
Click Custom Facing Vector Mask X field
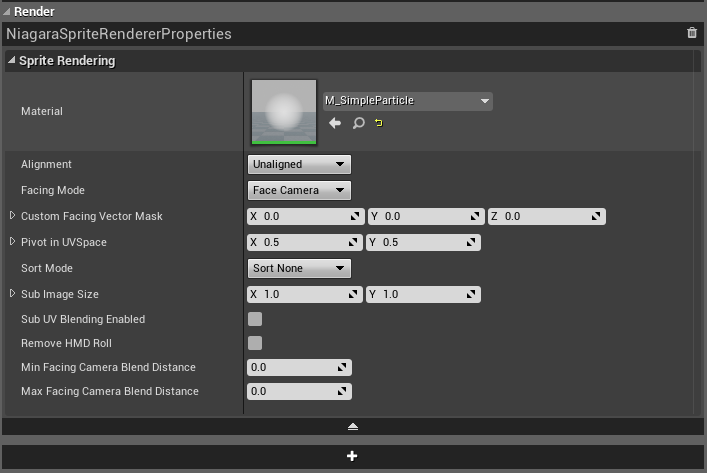(x=305, y=216)
